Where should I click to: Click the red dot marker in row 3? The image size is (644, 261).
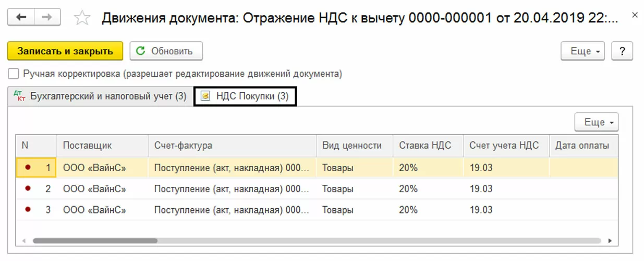(x=28, y=209)
